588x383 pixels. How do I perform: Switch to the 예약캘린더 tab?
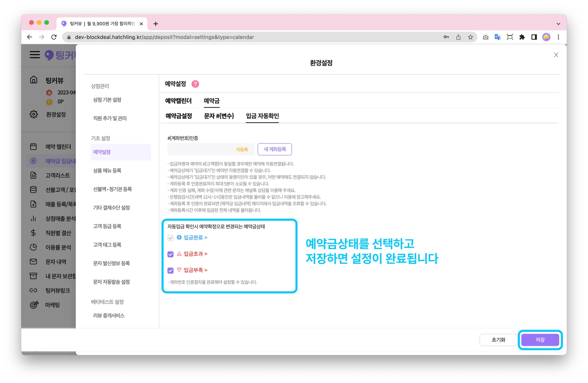click(178, 101)
